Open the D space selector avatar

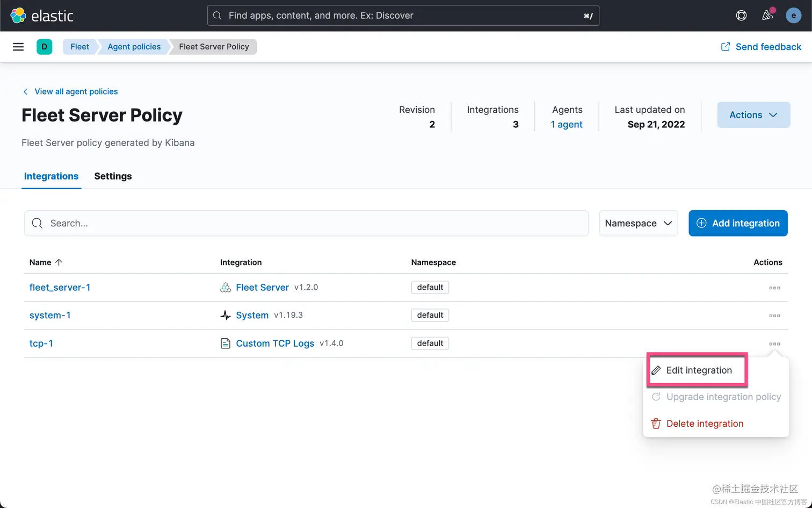pyautogui.click(x=44, y=47)
